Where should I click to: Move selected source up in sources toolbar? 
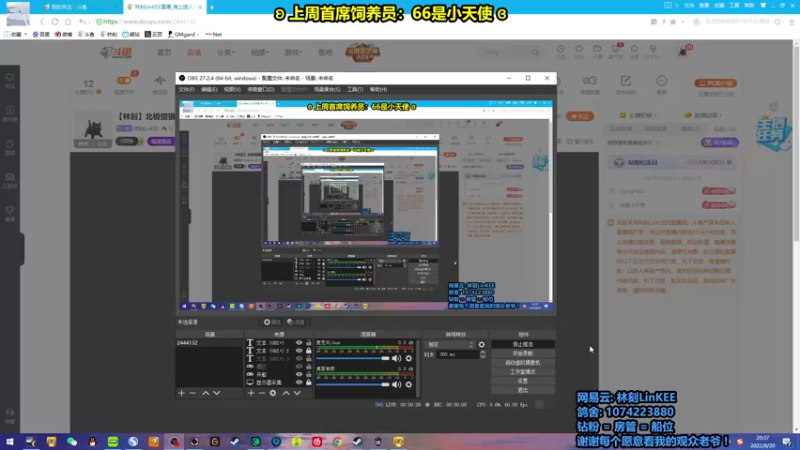coord(286,393)
